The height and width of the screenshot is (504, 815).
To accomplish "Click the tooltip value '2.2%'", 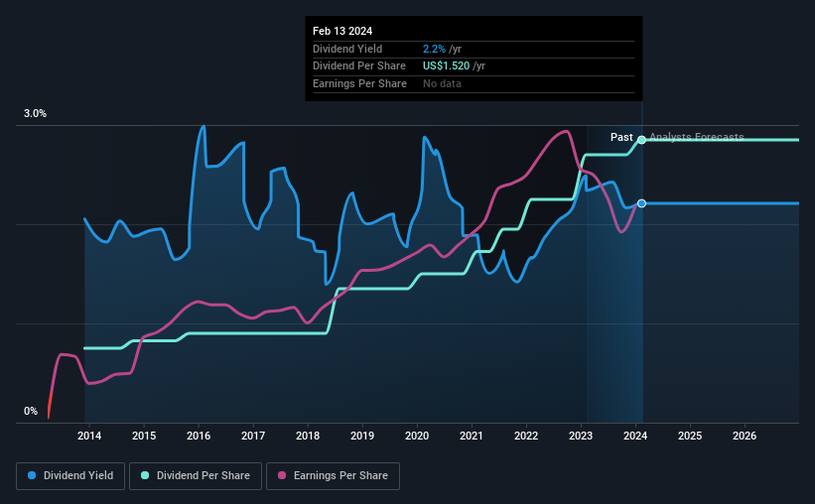I will (x=434, y=49).
